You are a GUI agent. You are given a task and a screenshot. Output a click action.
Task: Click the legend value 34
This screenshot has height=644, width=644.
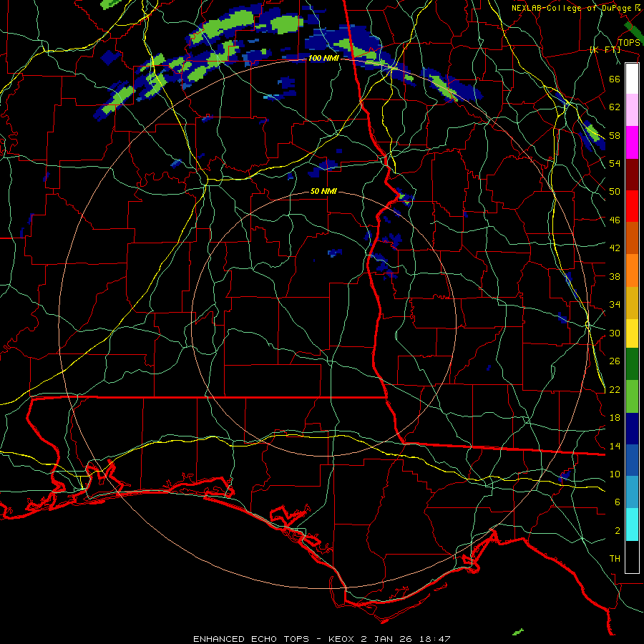pos(615,305)
